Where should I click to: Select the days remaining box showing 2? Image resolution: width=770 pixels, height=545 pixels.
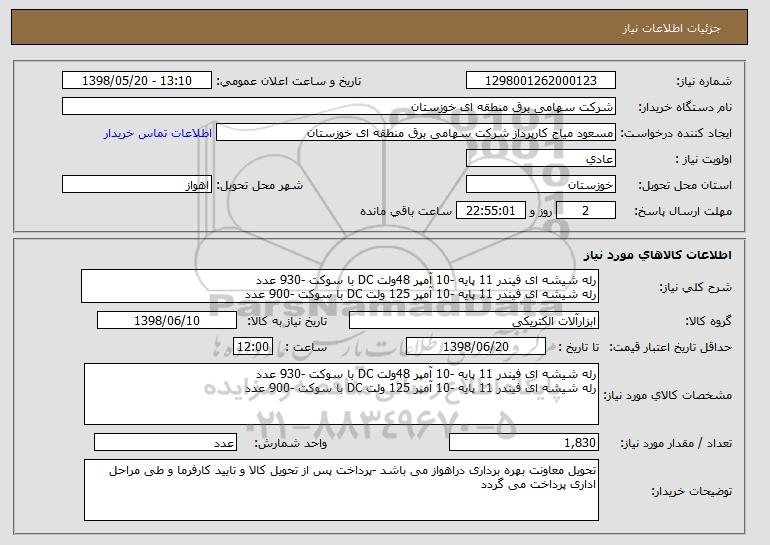[585, 211]
